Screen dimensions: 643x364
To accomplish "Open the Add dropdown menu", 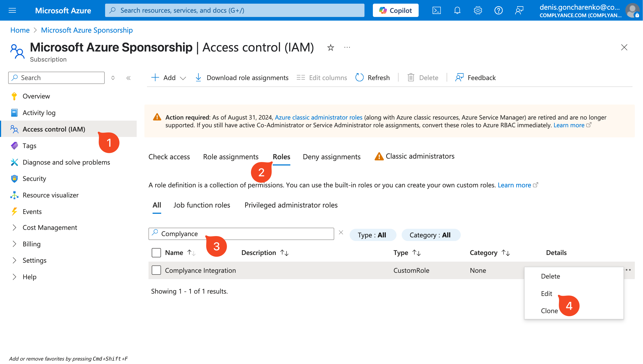I will 169,78.
